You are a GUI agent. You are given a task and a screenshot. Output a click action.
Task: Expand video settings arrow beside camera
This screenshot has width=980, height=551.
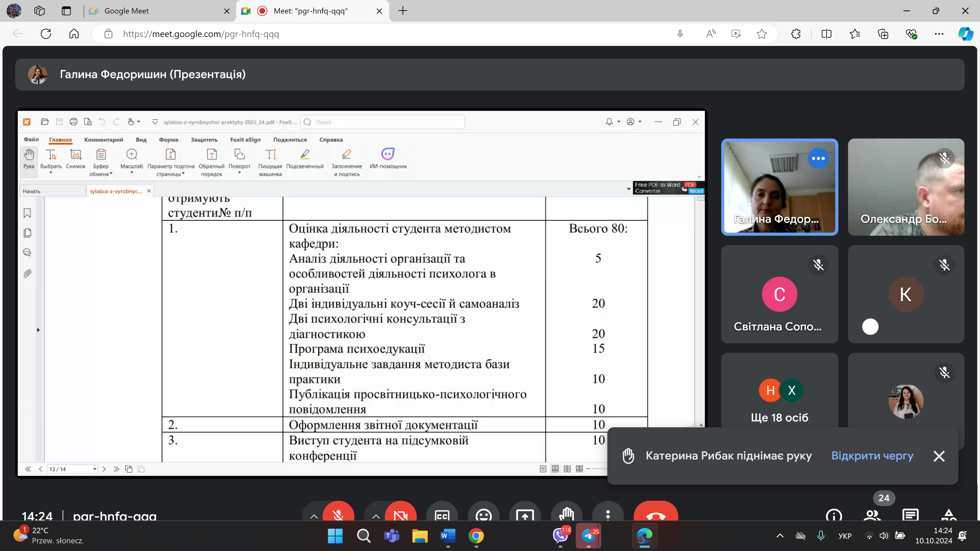pyautogui.click(x=376, y=516)
